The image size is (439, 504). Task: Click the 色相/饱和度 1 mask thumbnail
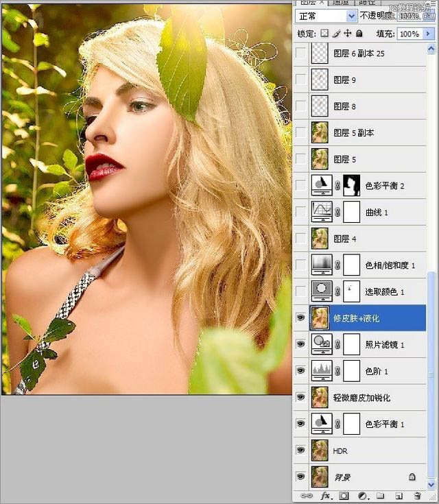pyautogui.click(x=351, y=265)
